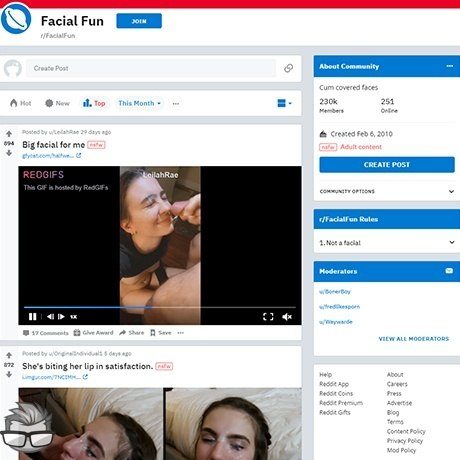Image resolution: width=460 pixels, height=460 pixels.
Task: Click the '230k' members count
Action: click(328, 101)
